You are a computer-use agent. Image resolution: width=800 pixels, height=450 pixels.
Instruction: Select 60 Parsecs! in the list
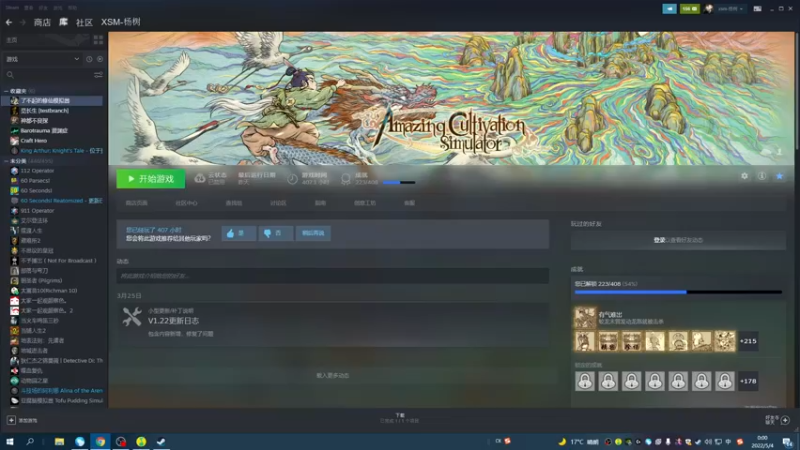tap(53, 181)
